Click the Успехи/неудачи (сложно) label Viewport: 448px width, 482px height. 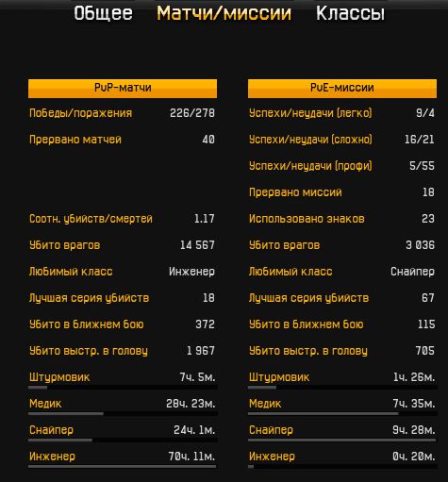coord(310,140)
